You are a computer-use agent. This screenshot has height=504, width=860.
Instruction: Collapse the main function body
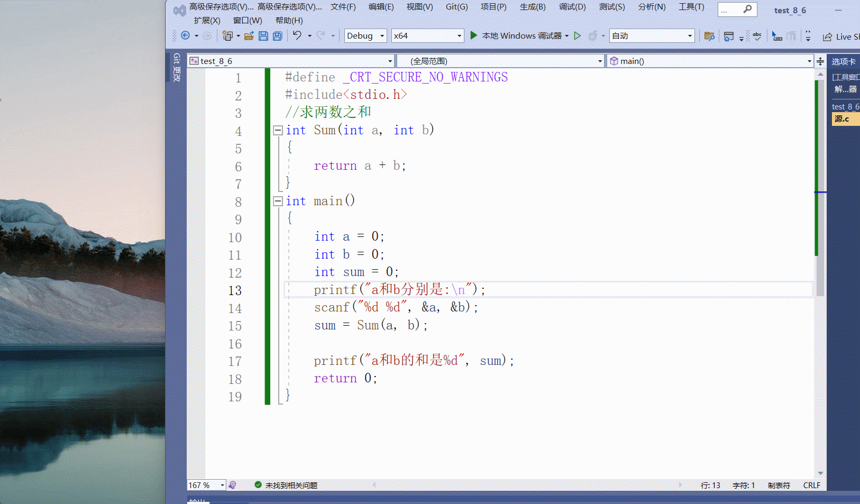(277, 201)
